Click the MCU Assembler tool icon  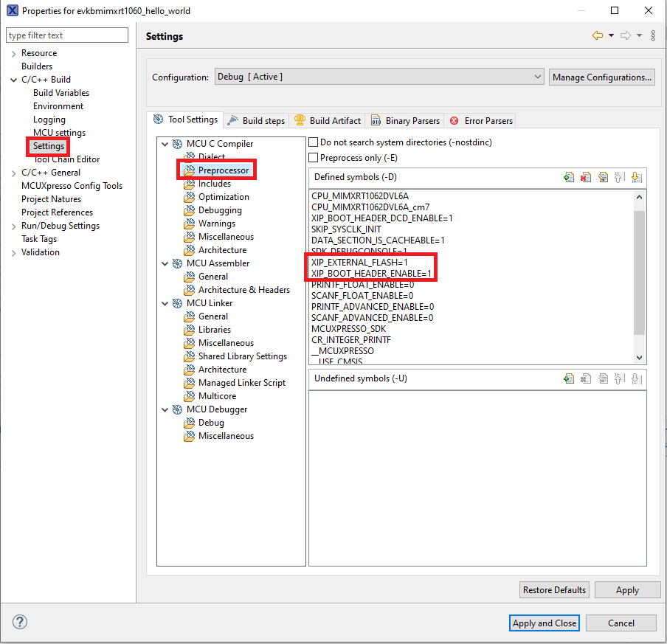[177, 263]
